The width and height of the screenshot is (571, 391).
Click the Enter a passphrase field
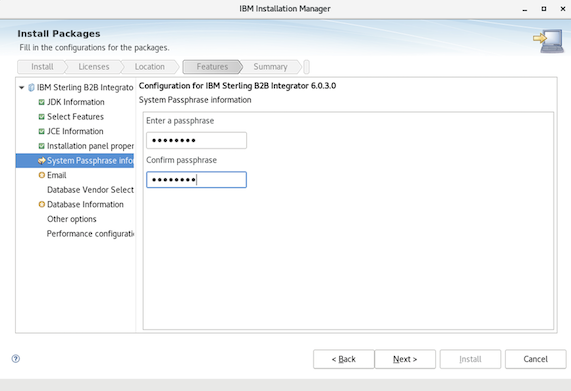click(x=196, y=140)
